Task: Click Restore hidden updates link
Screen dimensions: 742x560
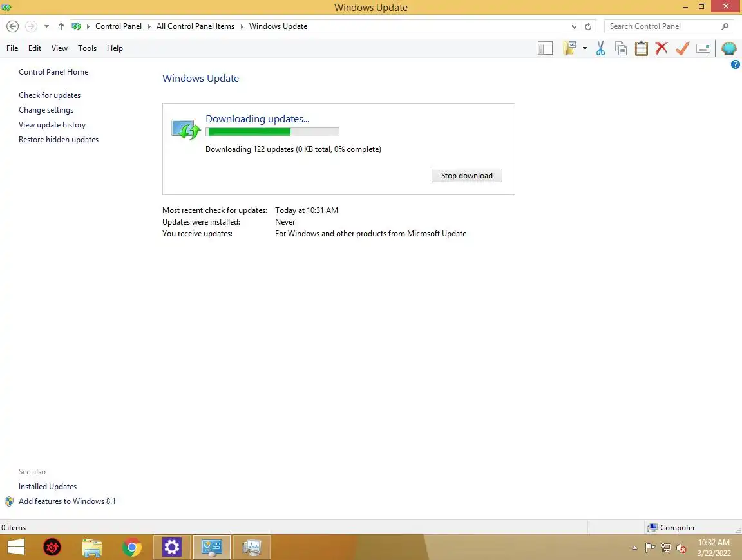Action: [59, 140]
